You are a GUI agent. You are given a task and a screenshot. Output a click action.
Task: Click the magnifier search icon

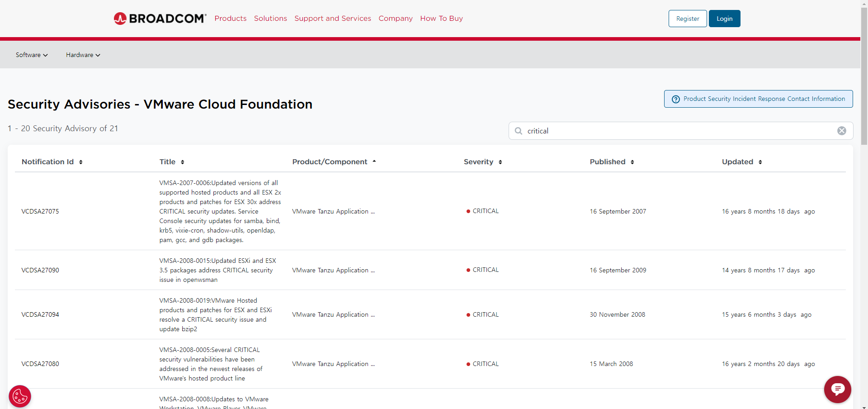519,131
